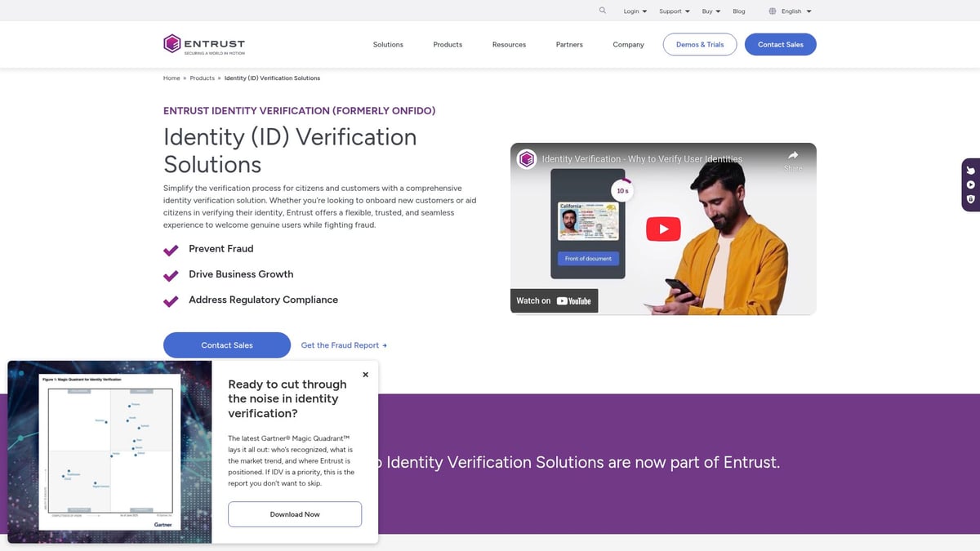Screen dimensions: 980x551
Task: Click the Magic Quadrant chart thumbnail
Action: (110, 452)
